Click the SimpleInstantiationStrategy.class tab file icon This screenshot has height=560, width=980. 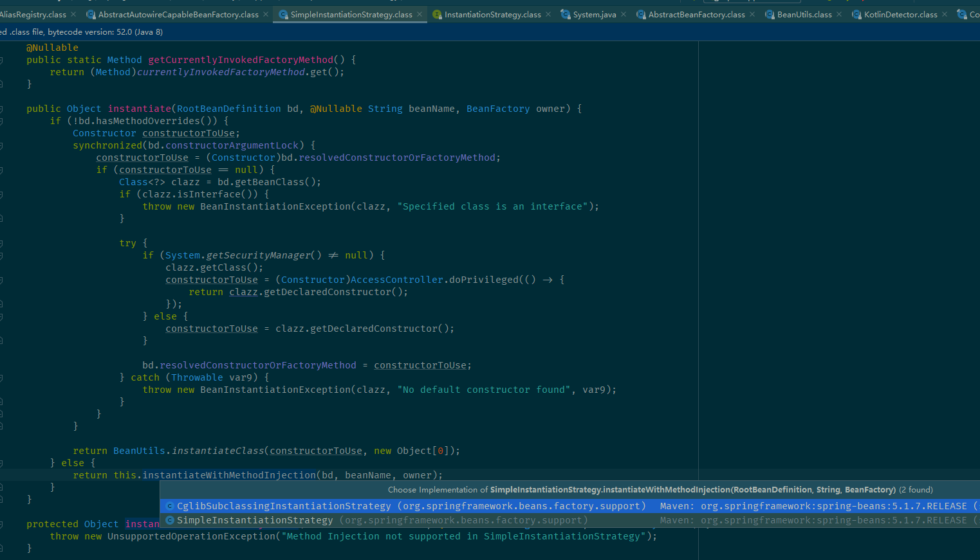[x=283, y=14]
